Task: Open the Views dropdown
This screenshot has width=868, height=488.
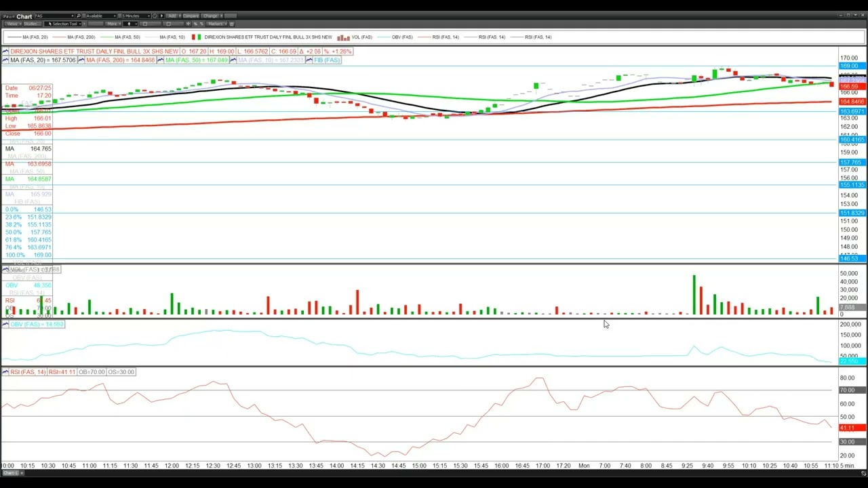Action: pyautogui.click(x=12, y=24)
